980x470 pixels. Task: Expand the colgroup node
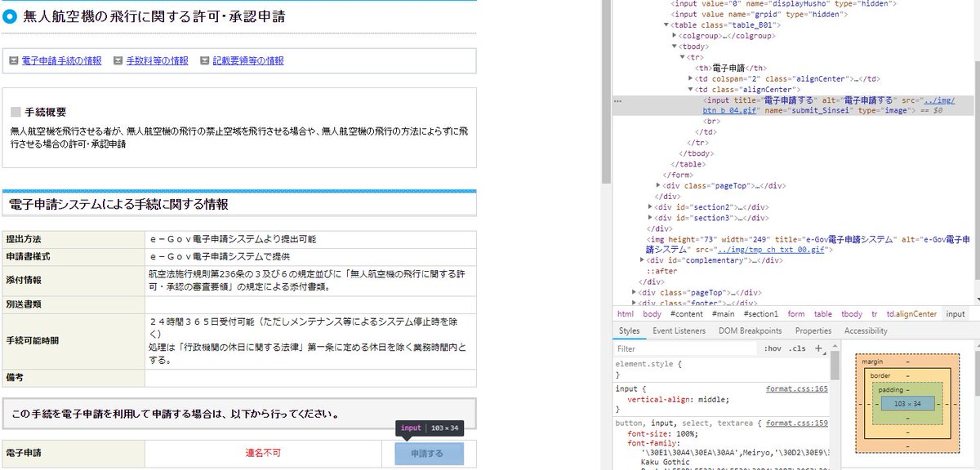675,36
